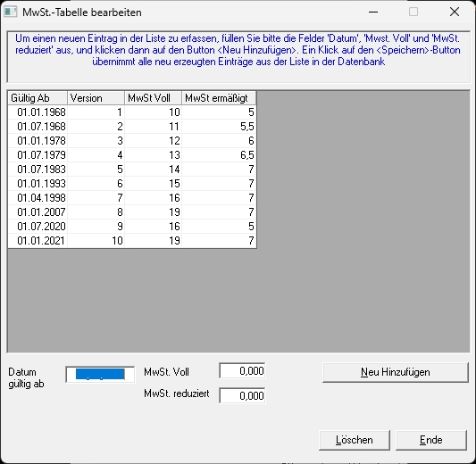Select the row dated 01.01.1968
This screenshot has width=476, height=464.
pyautogui.click(x=132, y=112)
